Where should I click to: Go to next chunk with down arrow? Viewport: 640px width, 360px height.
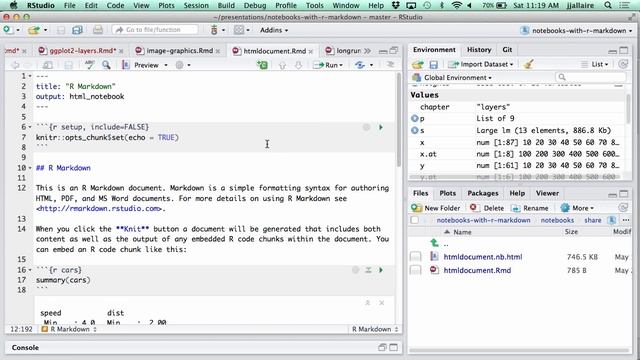pyautogui.click(x=298, y=65)
